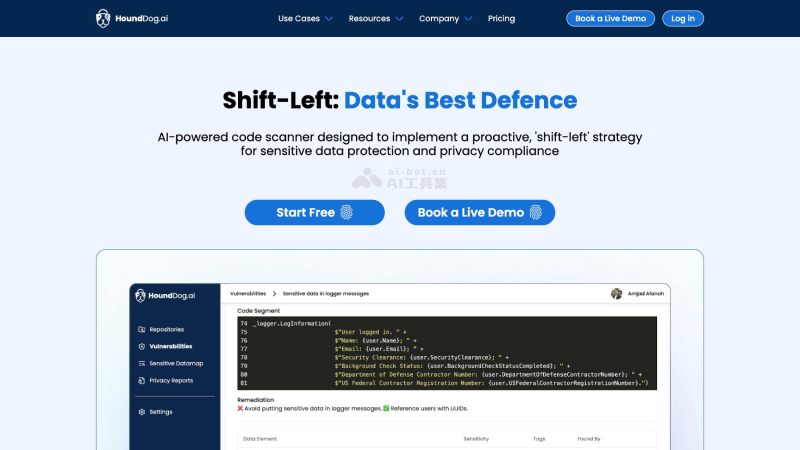Click the Tags column header
The height and width of the screenshot is (450, 800).
pos(539,439)
